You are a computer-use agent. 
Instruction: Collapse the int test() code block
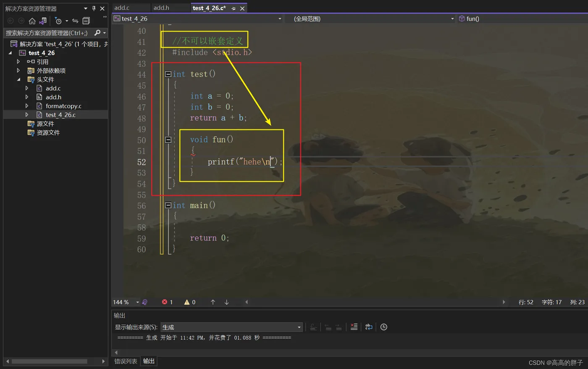click(168, 74)
